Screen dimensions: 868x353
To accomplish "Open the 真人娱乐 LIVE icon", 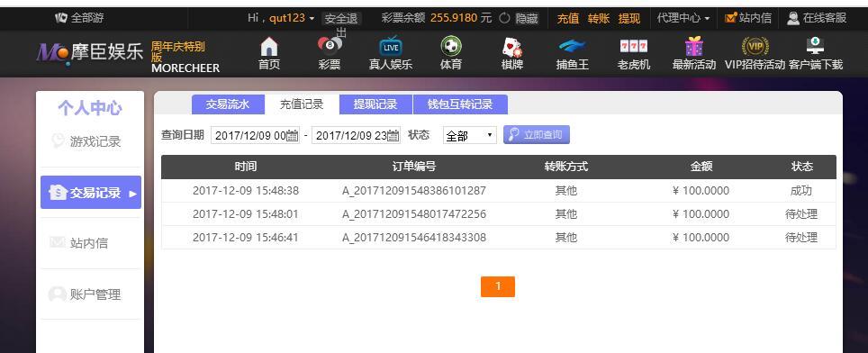I will [x=391, y=47].
